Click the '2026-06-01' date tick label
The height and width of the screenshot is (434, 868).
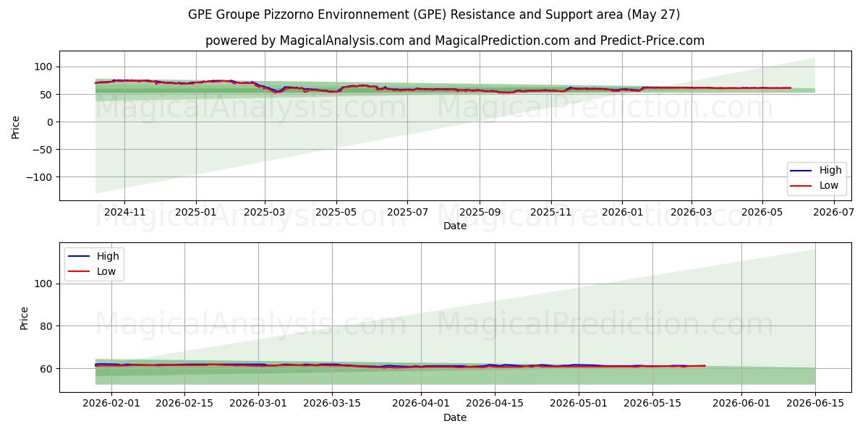tap(742, 404)
